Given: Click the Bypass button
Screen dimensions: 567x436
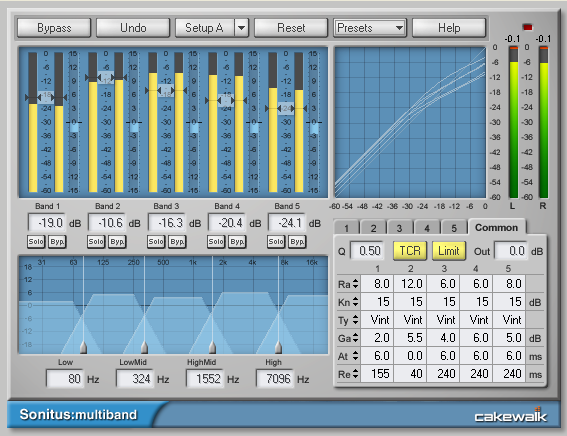Looking at the screenshot, I should [54, 28].
